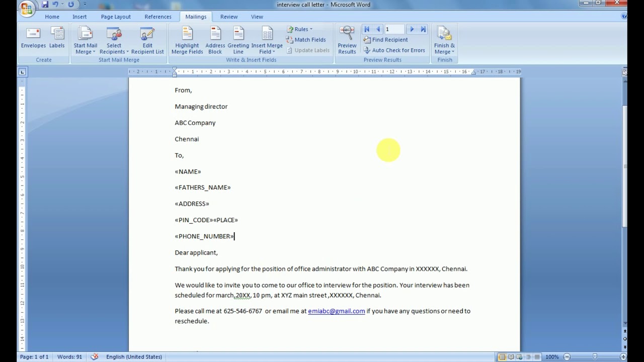Image resolution: width=644 pixels, height=362 pixels.
Task: Click the 'Dear applicant,' line
Action: [x=196, y=252]
